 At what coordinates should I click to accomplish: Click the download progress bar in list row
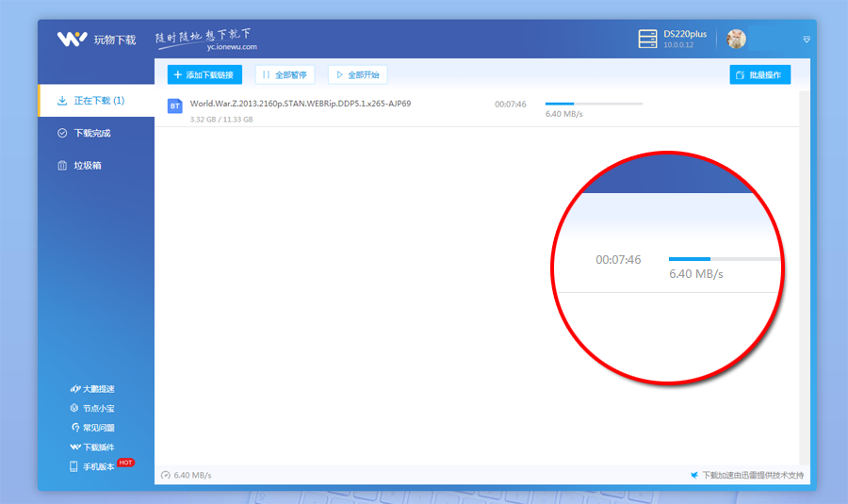click(x=594, y=104)
